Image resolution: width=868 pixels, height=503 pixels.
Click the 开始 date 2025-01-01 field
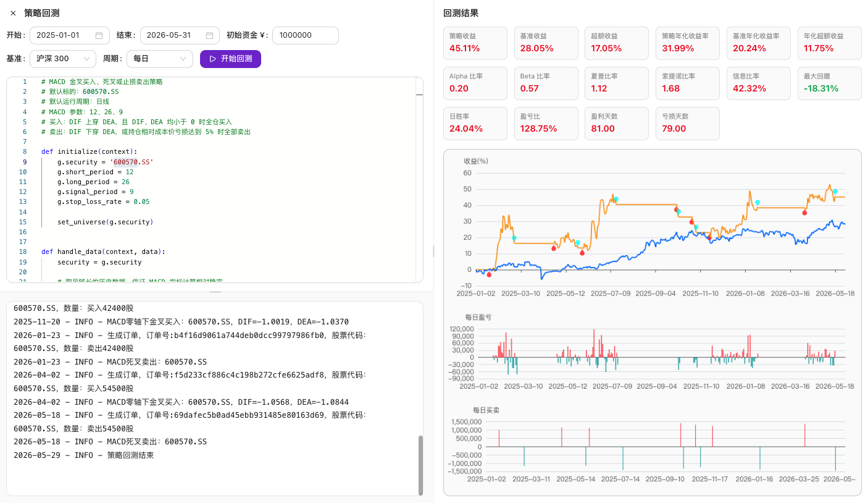(69, 35)
